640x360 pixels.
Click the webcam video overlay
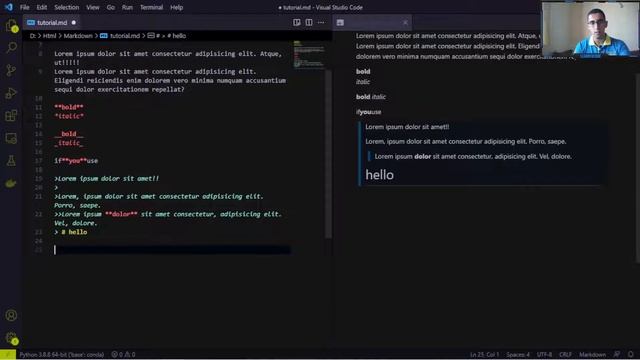click(x=590, y=29)
